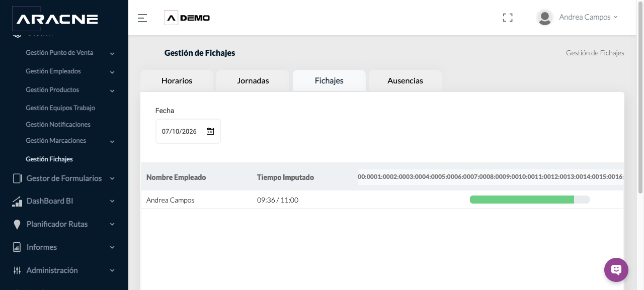Click the Gestión de Fichajes page title
Image resolution: width=644 pixels, height=290 pixels.
click(x=200, y=53)
